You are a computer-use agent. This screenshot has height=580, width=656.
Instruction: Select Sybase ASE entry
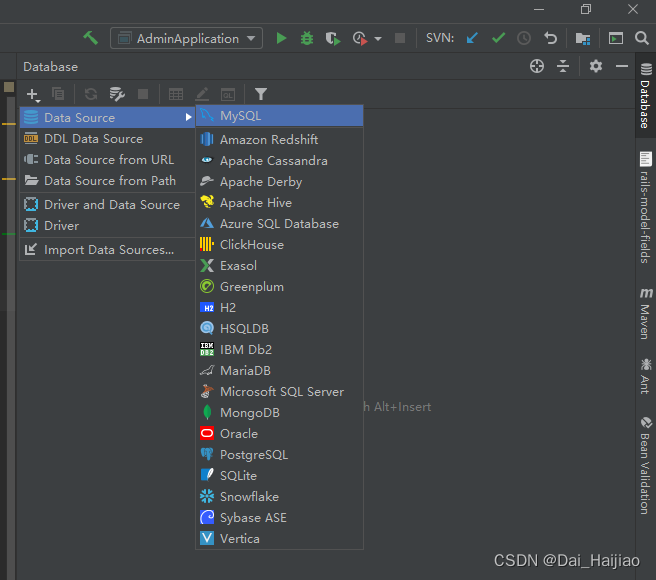pyautogui.click(x=279, y=518)
